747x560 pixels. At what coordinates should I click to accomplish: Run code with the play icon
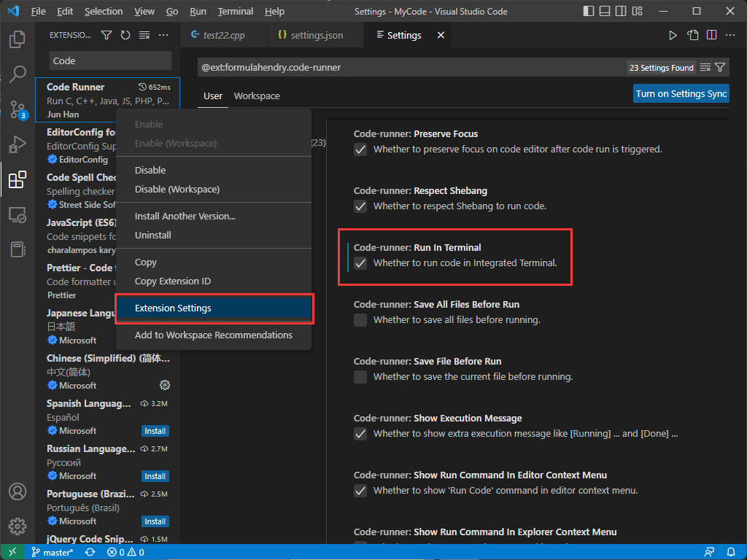point(673,35)
